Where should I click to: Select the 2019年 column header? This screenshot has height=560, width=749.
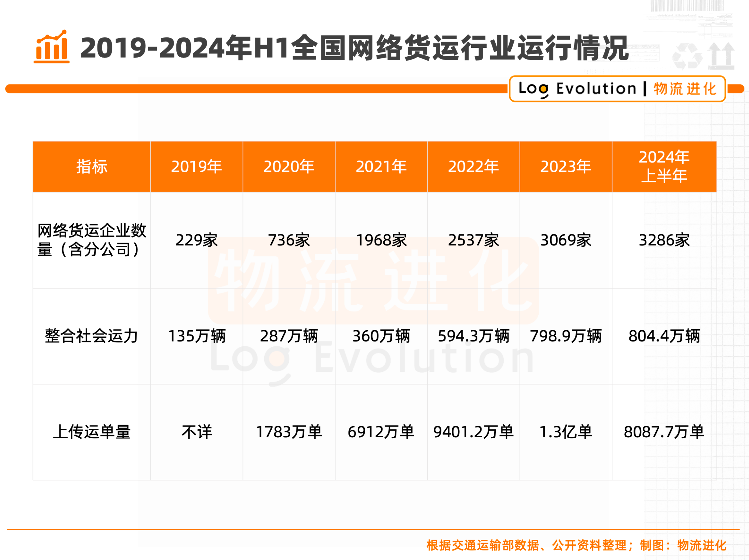point(196,166)
